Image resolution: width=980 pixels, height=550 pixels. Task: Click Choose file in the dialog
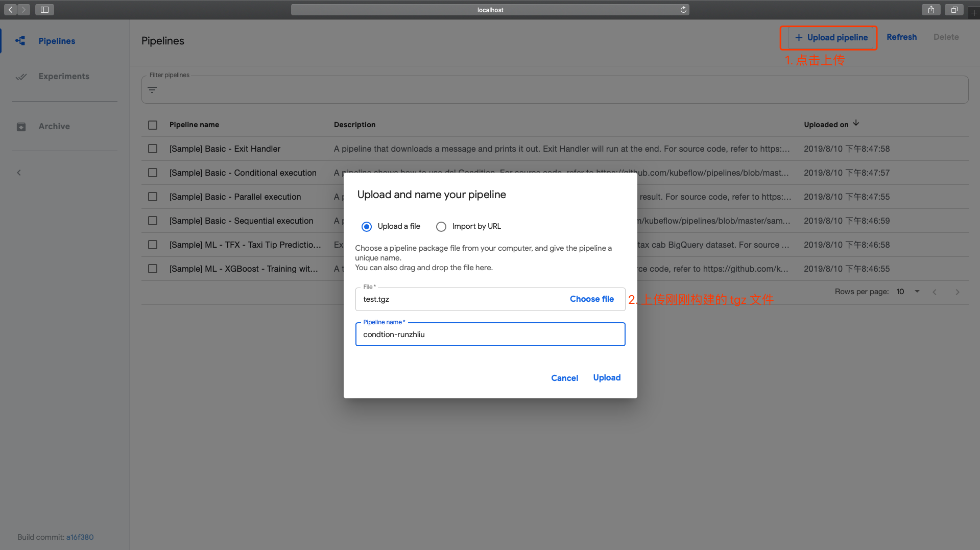[x=591, y=299]
